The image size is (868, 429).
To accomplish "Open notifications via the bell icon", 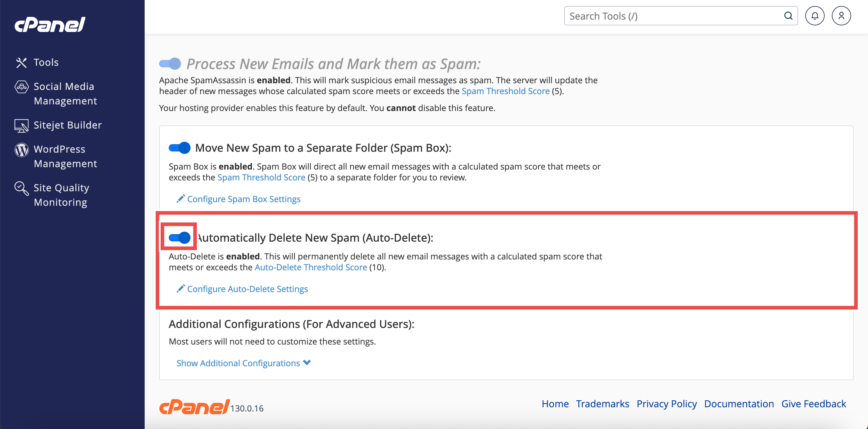I will coord(814,16).
